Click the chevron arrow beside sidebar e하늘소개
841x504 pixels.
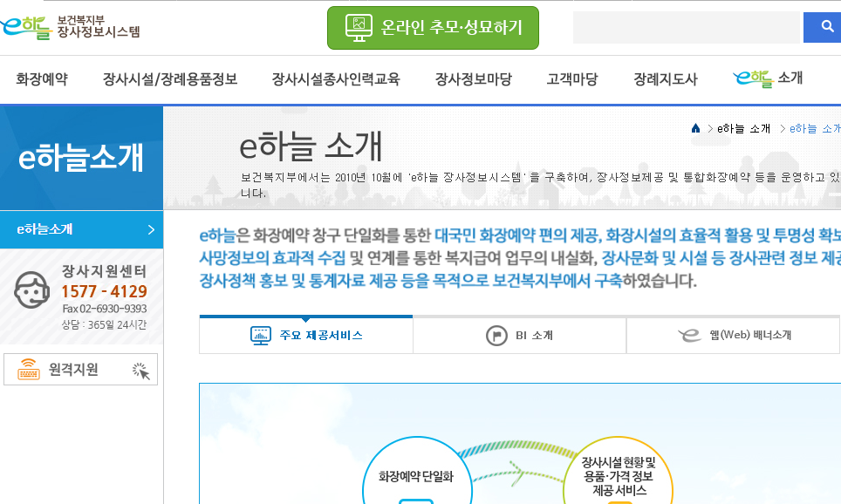coord(151,229)
